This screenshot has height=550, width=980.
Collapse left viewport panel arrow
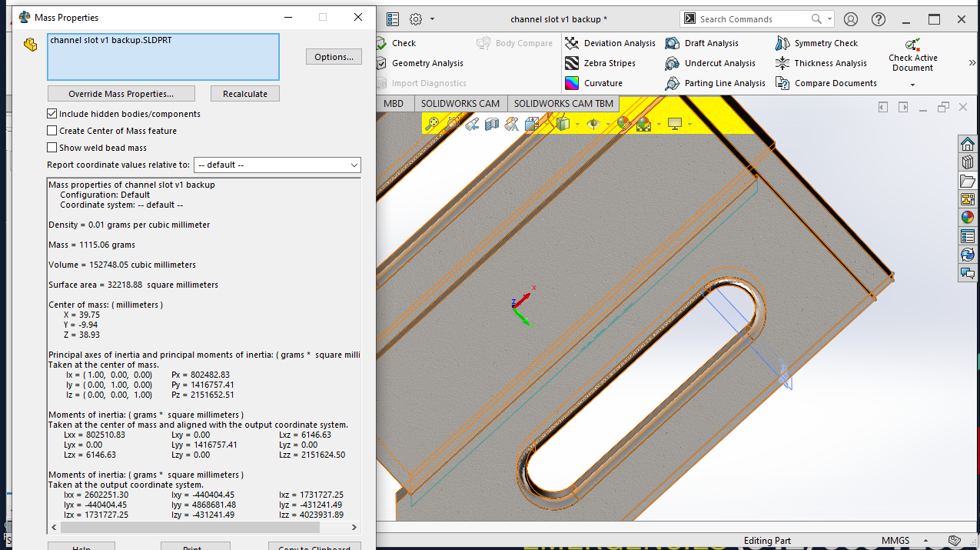tap(884, 108)
